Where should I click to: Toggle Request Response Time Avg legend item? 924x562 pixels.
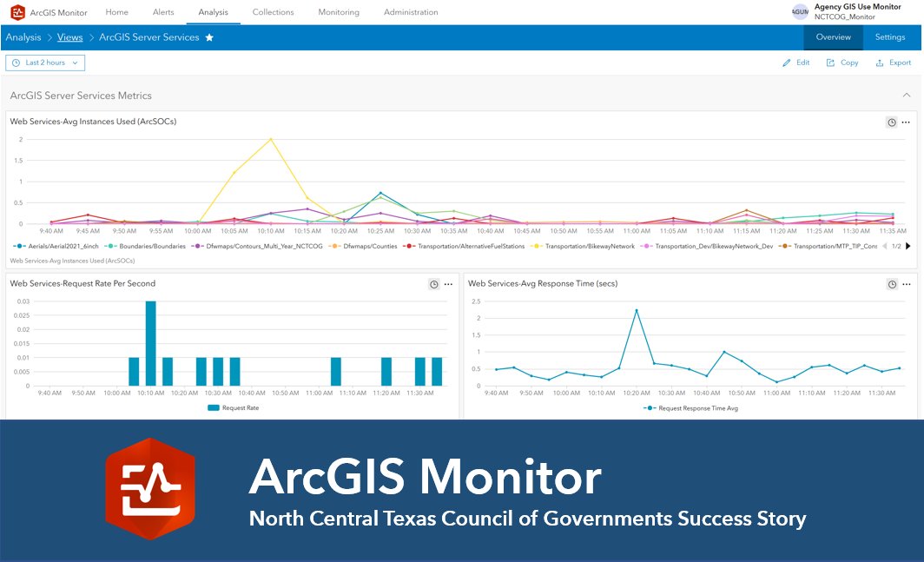690,407
